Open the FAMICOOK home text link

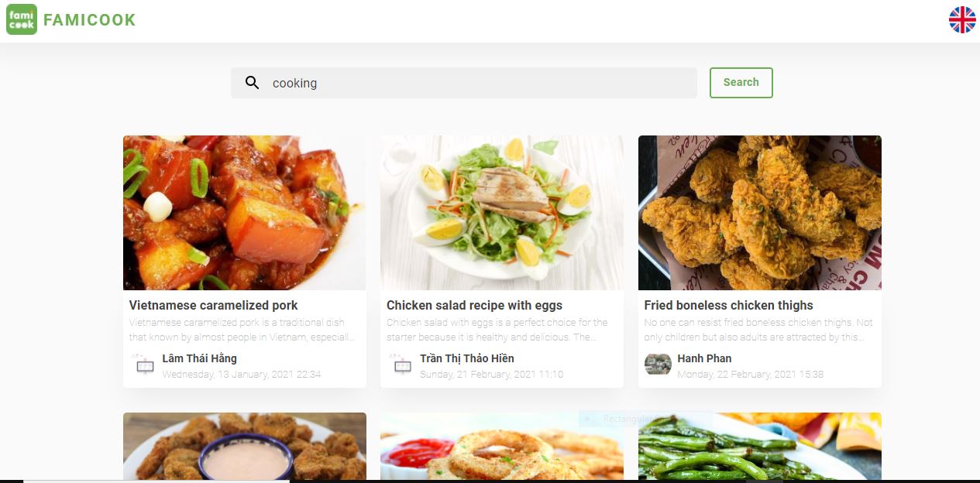[x=90, y=20]
